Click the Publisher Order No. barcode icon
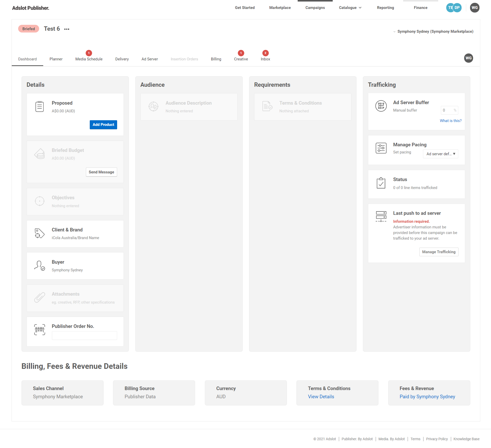Image resolution: width=491 pixels, height=448 pixels. [x=39, y=330]
